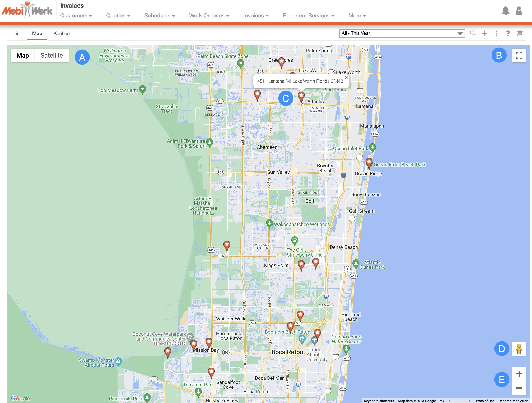Expand the Recurrent Services dropdown
This screenshot has height=403, width=532.
tap(308, 16)
